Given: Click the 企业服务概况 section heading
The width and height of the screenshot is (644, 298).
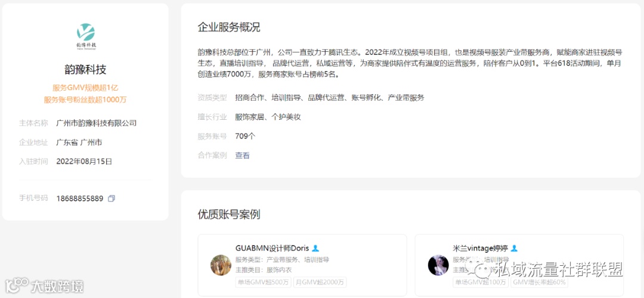Looking at the screenshot, I should 229,27.
